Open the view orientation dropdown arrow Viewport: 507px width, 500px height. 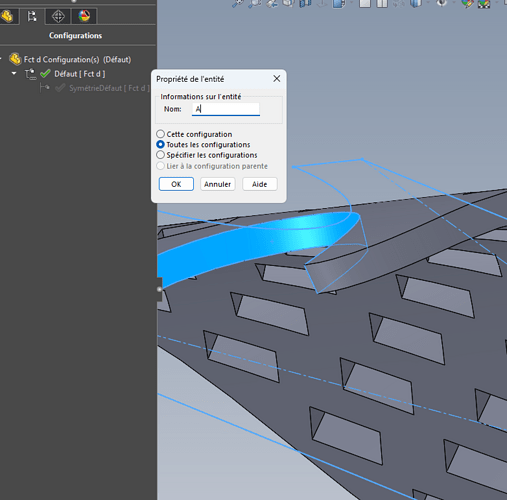click(x=352, y=3)
